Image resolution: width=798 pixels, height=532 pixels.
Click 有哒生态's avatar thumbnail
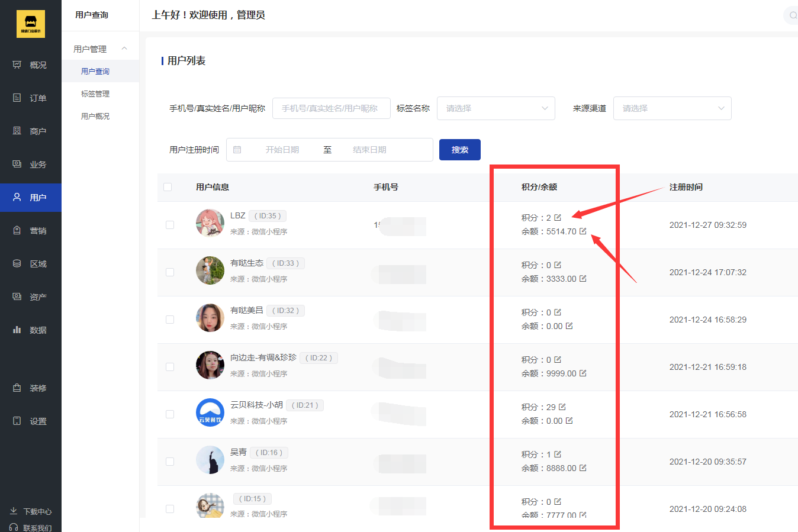(210, 270)
